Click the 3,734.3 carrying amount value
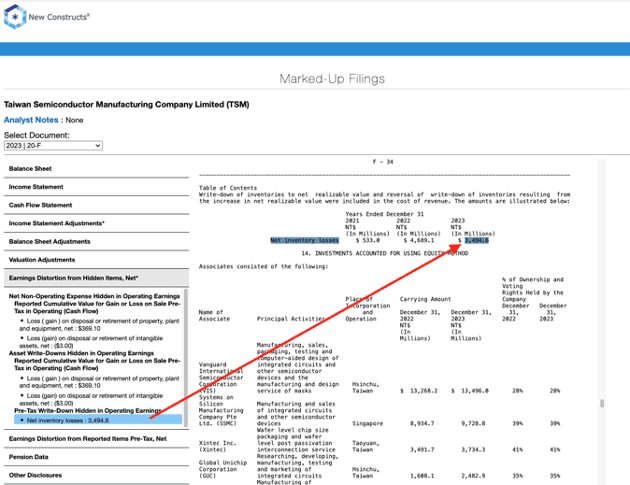 473,450
